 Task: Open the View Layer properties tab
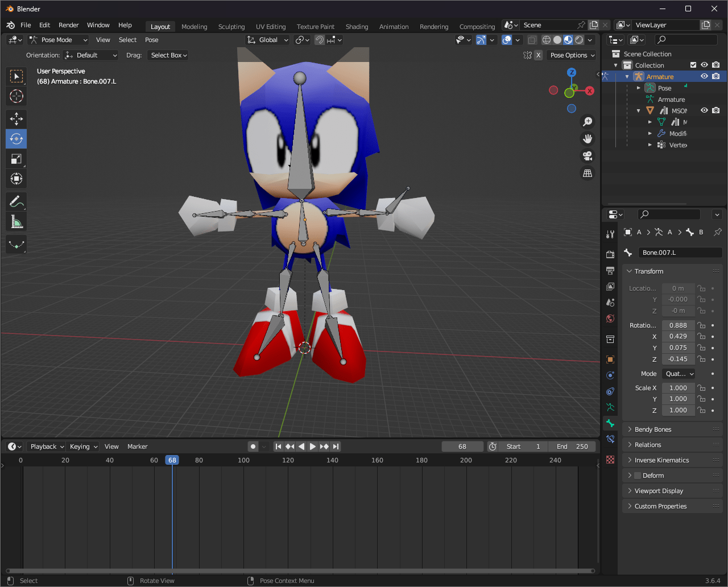click(610, 286)
